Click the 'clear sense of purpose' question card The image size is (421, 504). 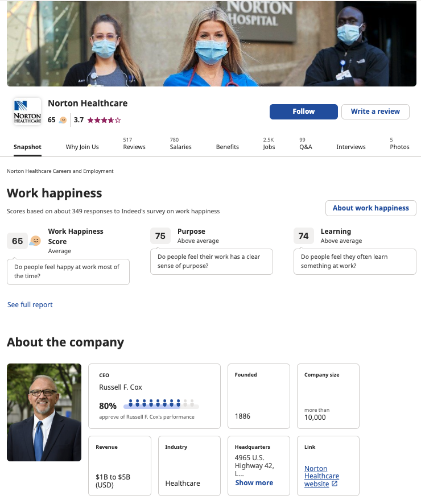coord(212,261)
